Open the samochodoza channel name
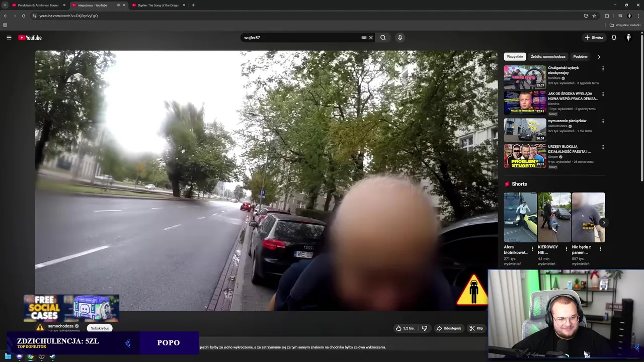This screenshot has height=362, width=644. pyautogui.click(x=60, y=326)
